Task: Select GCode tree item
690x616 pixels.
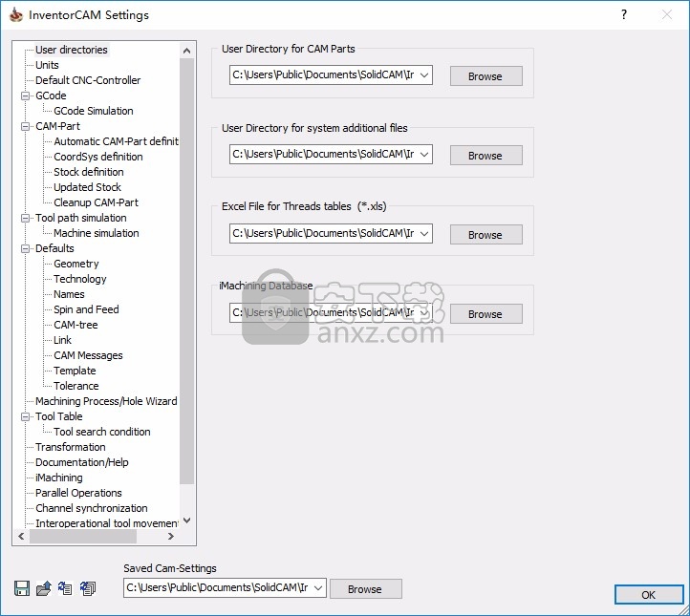Action: [x=51, y=96]
